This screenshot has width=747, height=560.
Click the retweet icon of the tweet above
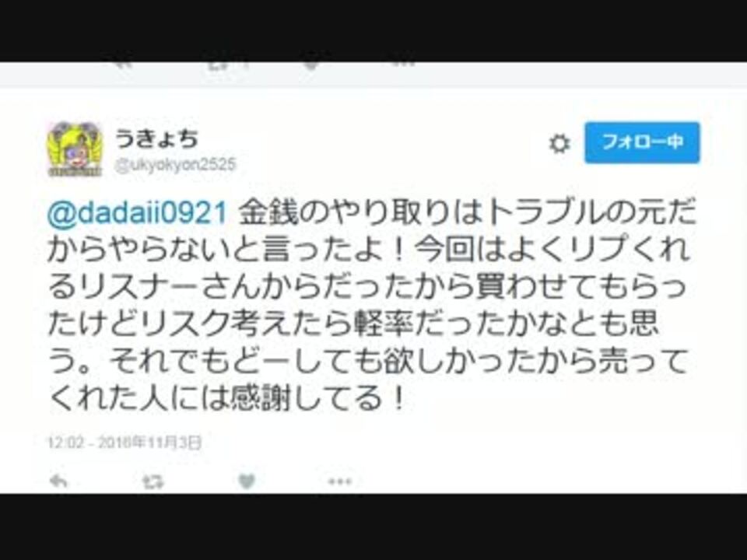[x=223, y=65]
